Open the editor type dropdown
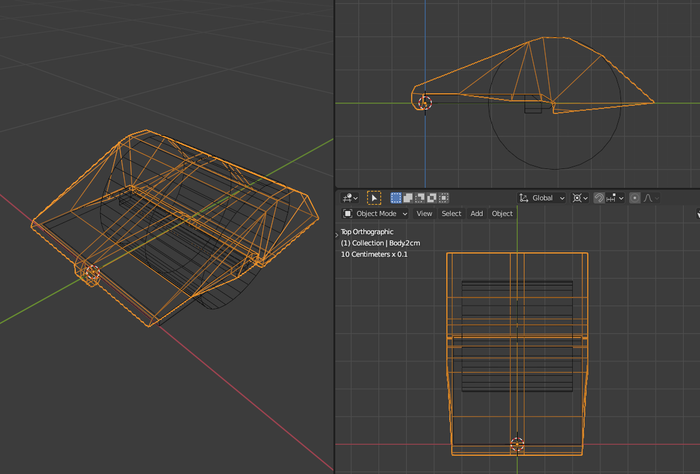This screenshot has width=700, height=474. pos(350,198)
